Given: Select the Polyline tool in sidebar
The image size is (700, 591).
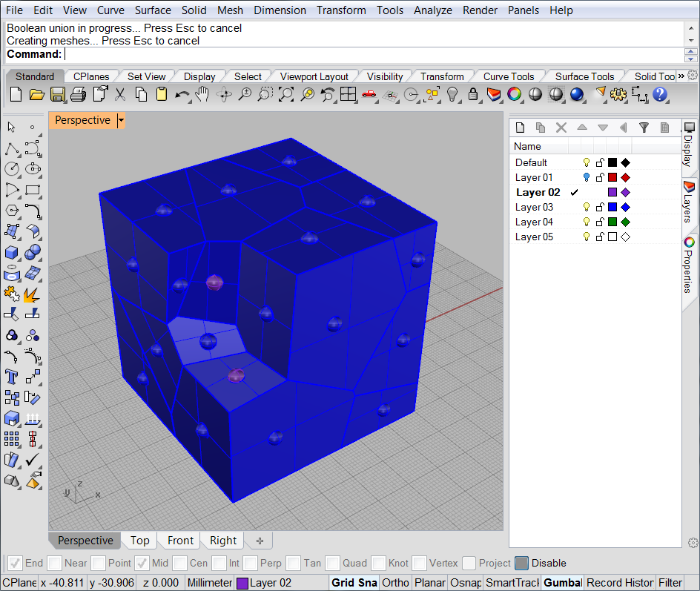Looking at the screenshot, I should (x=12, y=148).
